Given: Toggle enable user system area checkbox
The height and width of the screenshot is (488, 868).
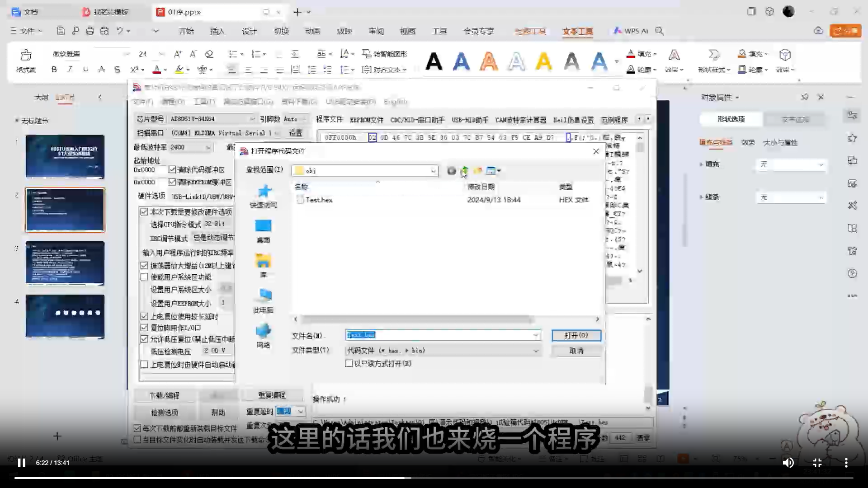Looking at the screenshot, I should pos(144,277).
